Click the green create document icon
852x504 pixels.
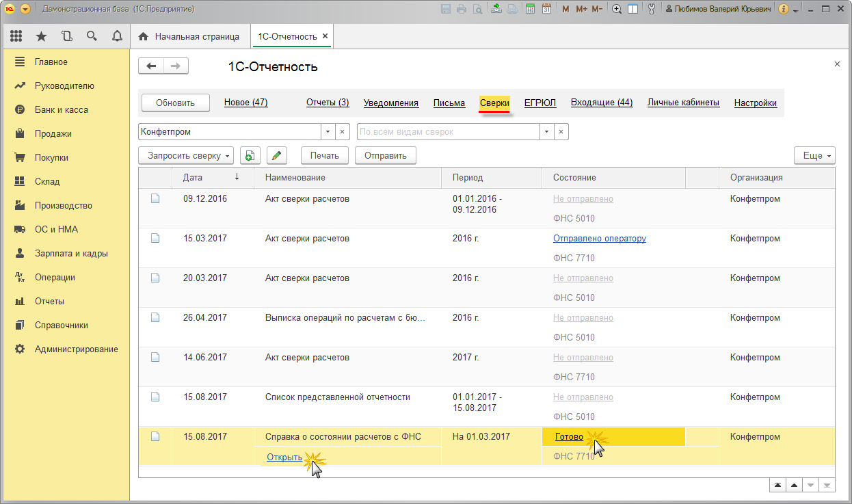click(250, 156)
